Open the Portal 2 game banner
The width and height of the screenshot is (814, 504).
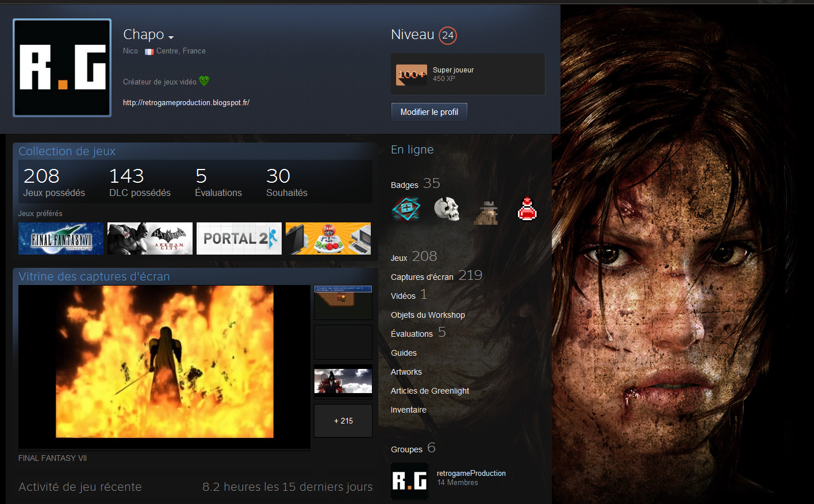point(239,238)
